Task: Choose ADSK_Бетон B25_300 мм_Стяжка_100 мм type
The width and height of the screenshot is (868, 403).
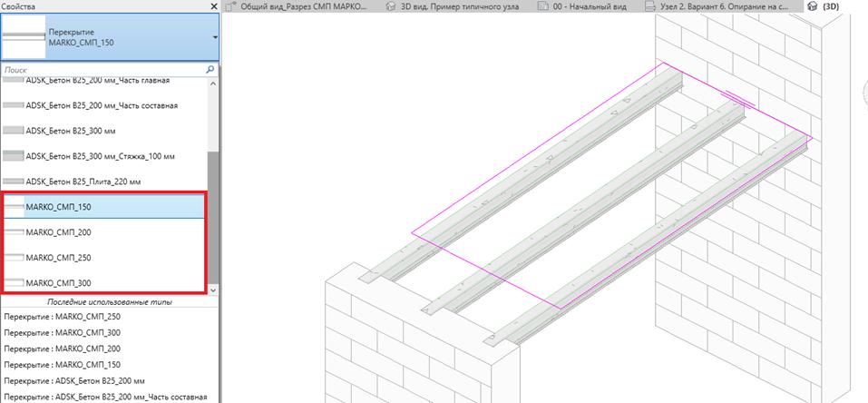Action: coord(103,156)
